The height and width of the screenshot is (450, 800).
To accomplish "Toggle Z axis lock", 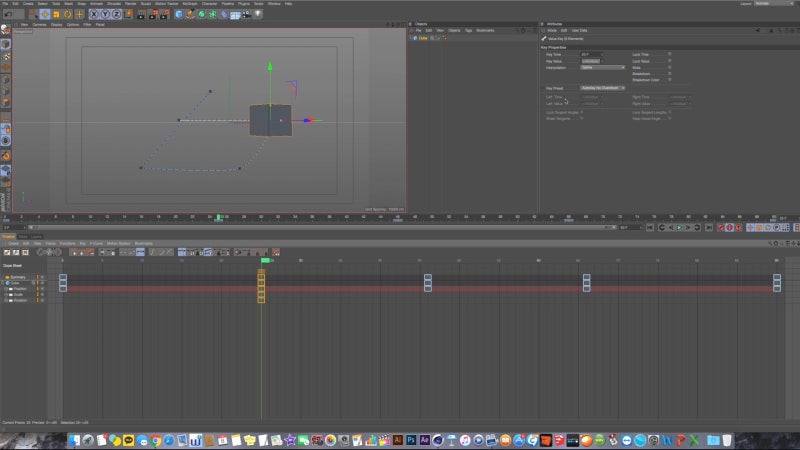I will (116, 14).
